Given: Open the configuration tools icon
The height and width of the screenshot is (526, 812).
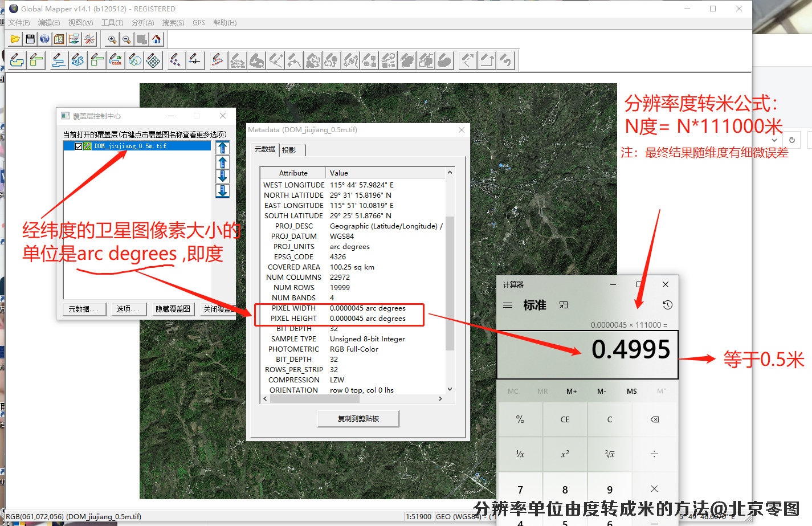Looking at the screenshot, I should click(x=89, y=39).
